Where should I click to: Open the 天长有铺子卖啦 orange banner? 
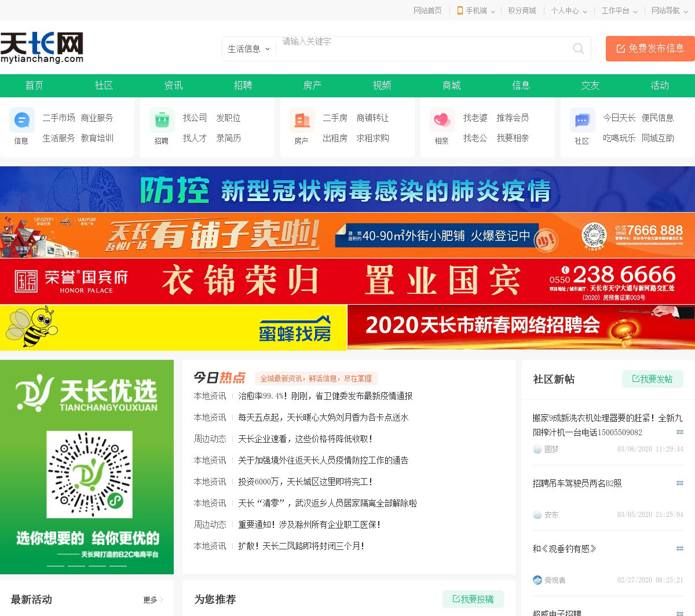click(348, 235)
